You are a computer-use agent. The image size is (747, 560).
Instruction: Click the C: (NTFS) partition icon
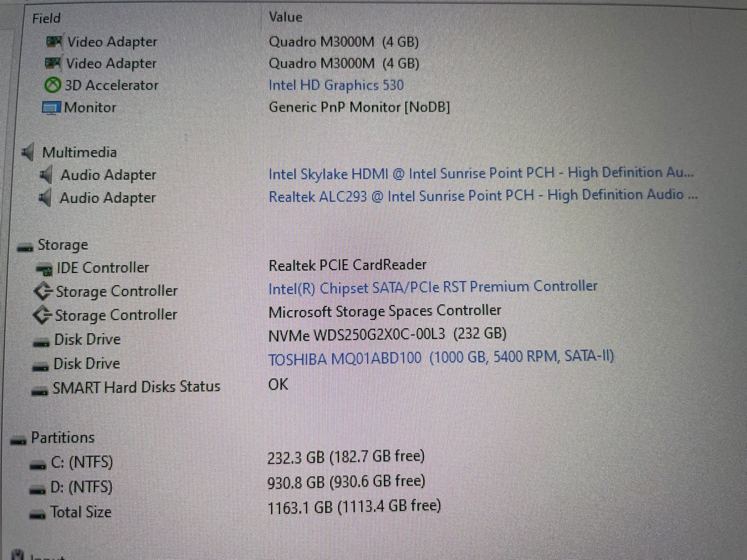(x=38, y=466)
